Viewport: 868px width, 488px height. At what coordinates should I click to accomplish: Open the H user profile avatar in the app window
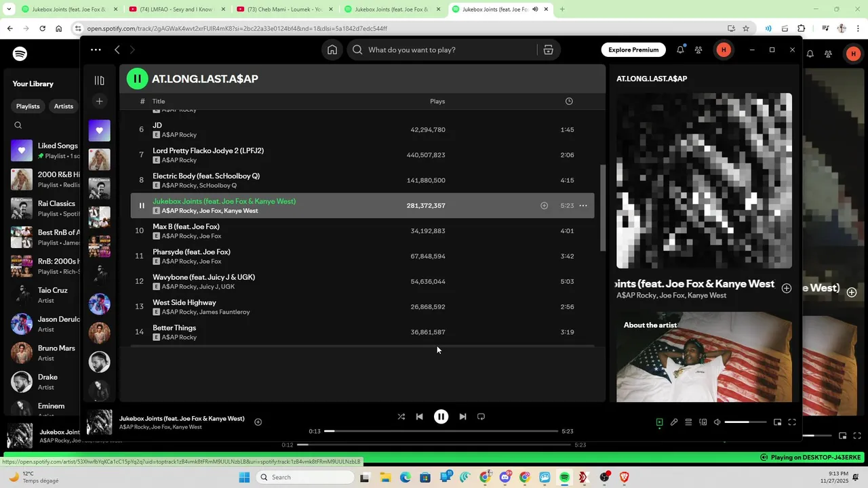tap(724, 49)
